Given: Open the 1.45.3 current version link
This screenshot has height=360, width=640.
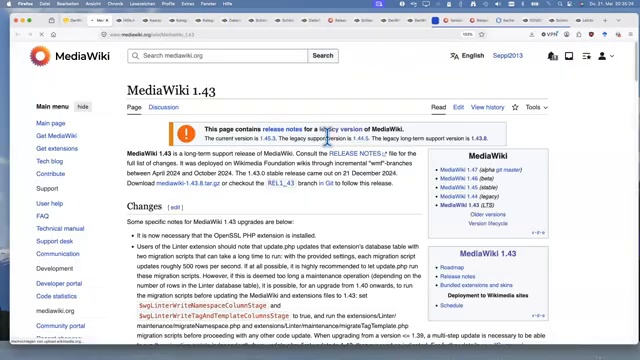Looking at the screenshot, I should click(x=268, y=138).
